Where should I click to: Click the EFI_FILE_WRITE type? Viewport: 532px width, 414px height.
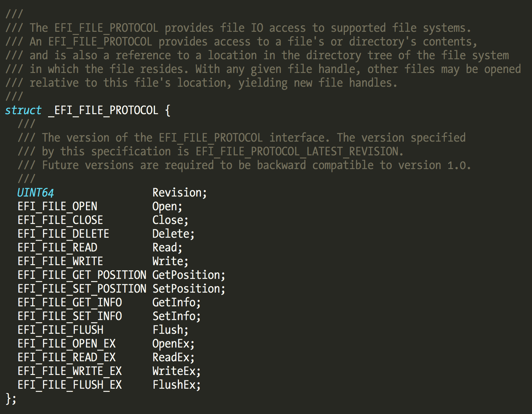[x=60, y=261]
